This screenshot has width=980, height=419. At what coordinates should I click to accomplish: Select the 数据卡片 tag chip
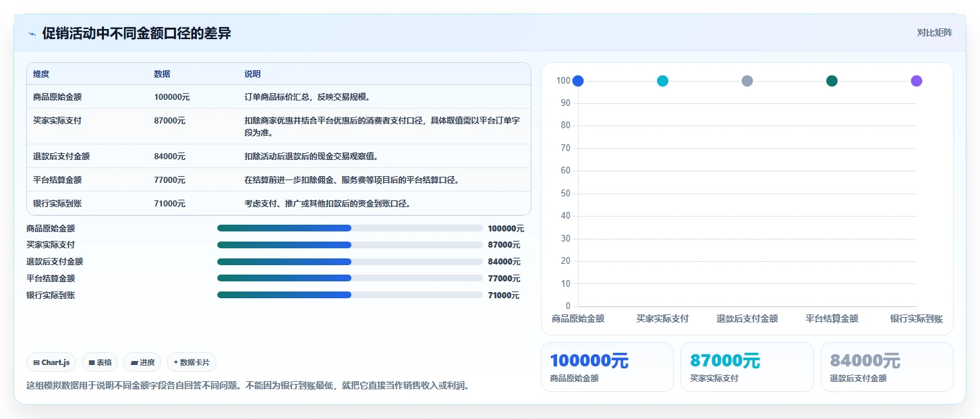click(192, 362)
